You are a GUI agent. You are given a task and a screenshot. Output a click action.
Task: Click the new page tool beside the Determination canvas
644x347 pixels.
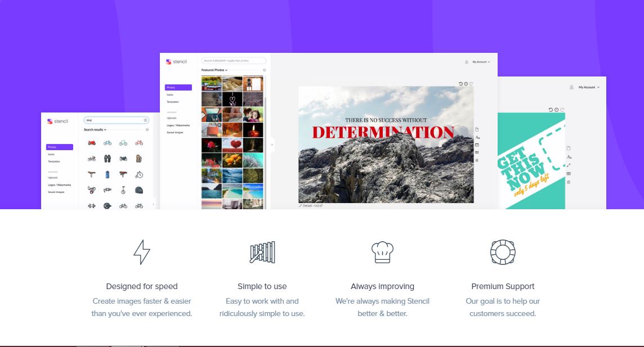[x=477, y=129]
